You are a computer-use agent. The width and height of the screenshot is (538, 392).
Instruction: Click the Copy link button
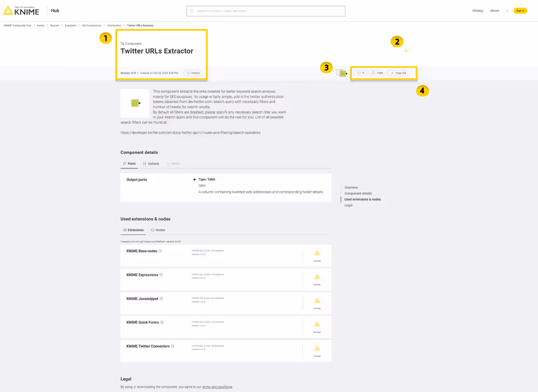(x=398, y=73)
